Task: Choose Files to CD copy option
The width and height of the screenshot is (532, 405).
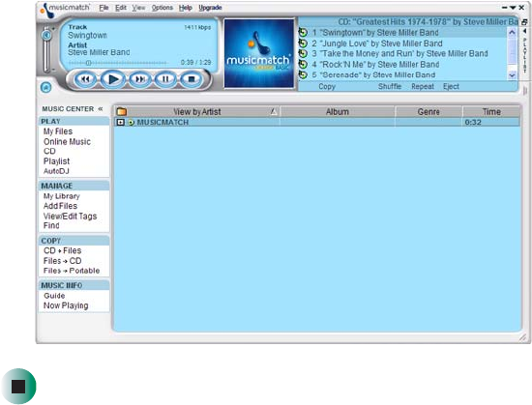Action: click(x=63, y=261)
